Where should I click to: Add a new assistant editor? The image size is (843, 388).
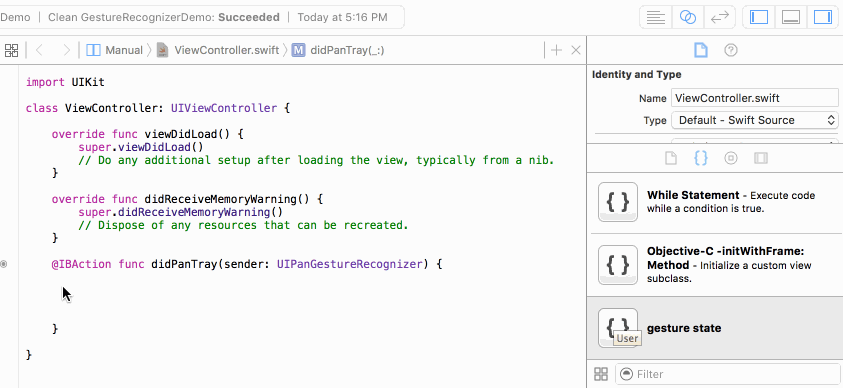(x=556, y=51)
